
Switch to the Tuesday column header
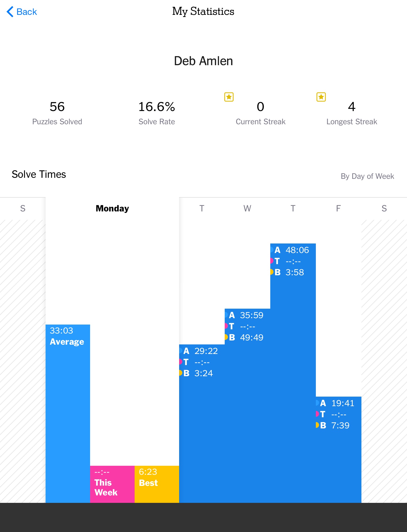(x=202, y=209)
